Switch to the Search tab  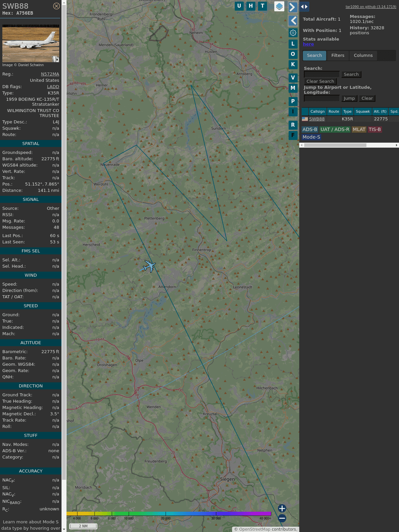coord(314,56)
